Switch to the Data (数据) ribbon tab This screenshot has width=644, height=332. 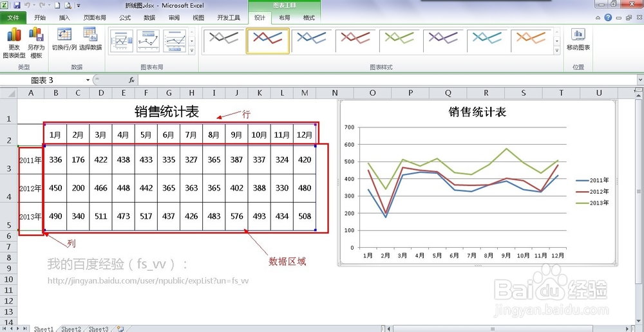pyautogui.click(x=149, y=17)
